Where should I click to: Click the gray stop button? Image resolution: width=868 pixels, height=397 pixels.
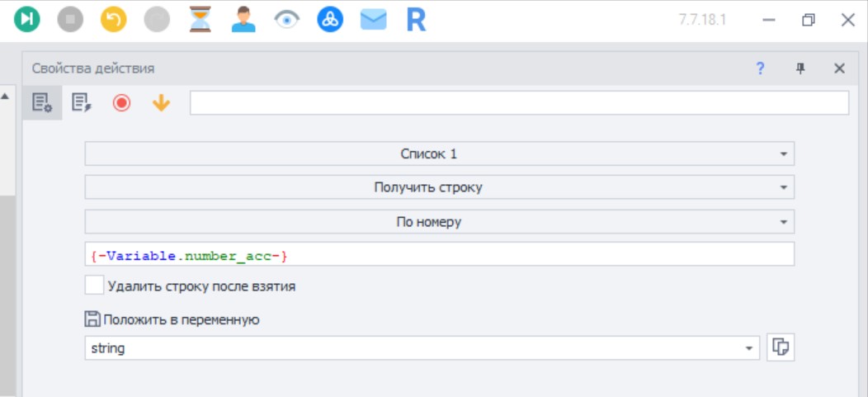coord(70,19)
